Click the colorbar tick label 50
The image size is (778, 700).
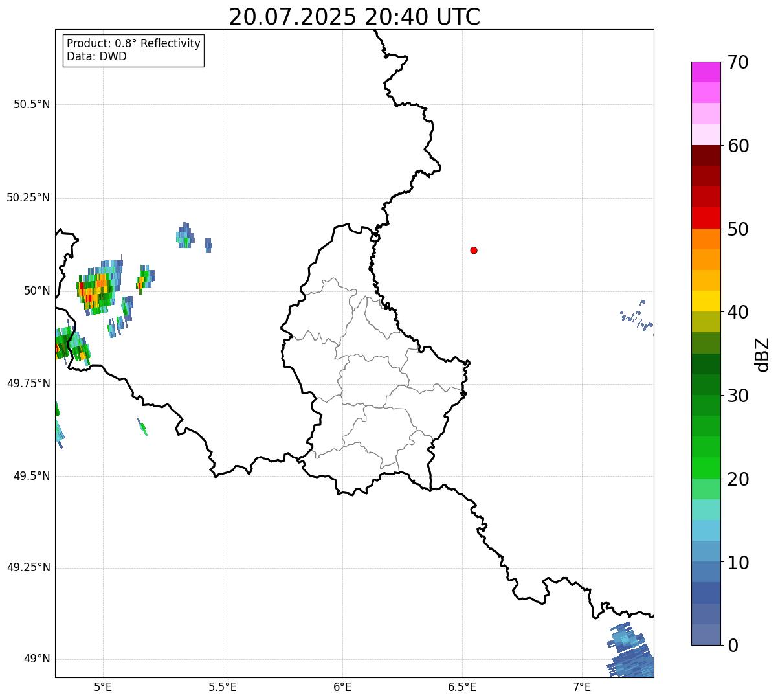[738, 229]
